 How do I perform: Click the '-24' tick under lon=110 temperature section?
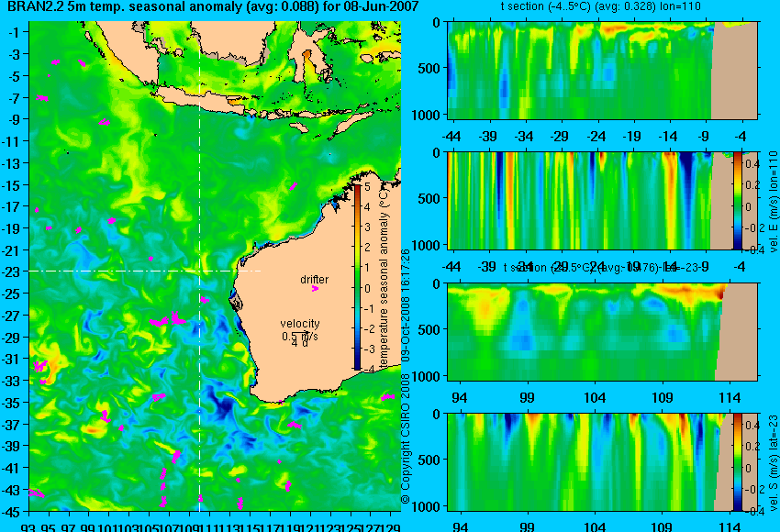[596, 137]
